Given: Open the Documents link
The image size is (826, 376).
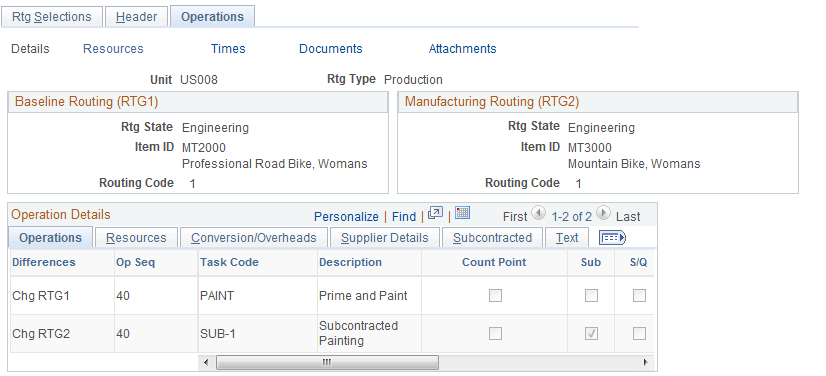Looking at the screenshot, I should (330, 49).
